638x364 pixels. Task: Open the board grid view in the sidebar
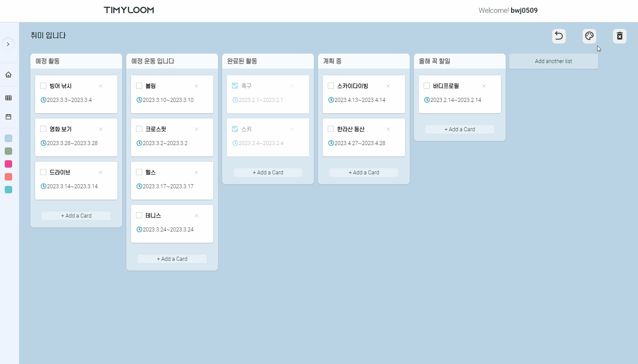[x=8, y=98]
